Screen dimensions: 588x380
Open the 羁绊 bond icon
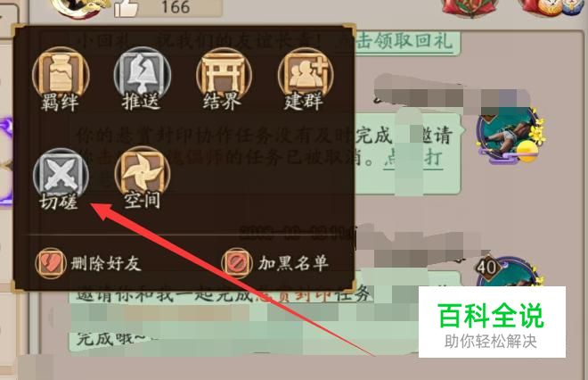tap(61, 75)
